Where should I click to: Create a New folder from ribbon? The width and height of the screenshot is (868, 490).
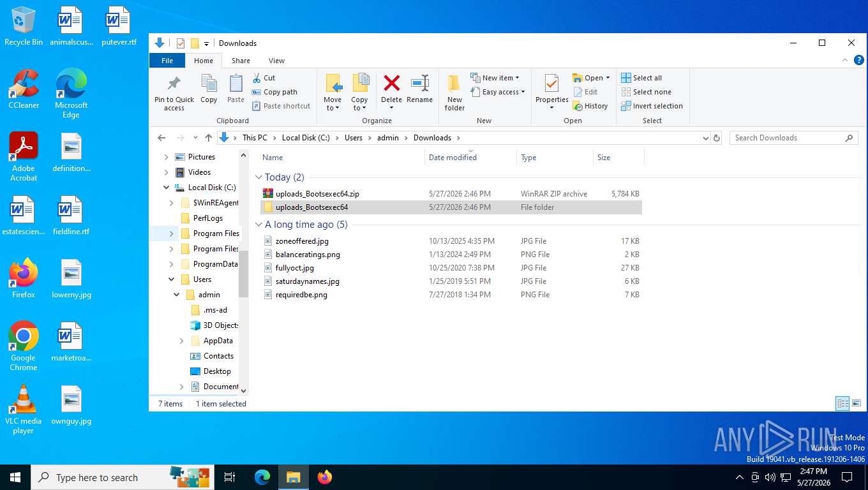[x=454, y=93]
